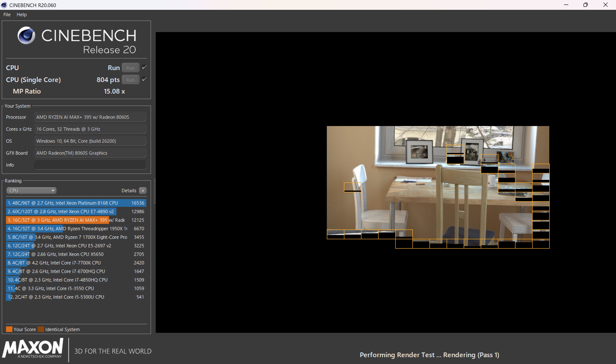Restore down the window from title bar
The height and width of the screenshot is (364, 616).
[586, 5]
